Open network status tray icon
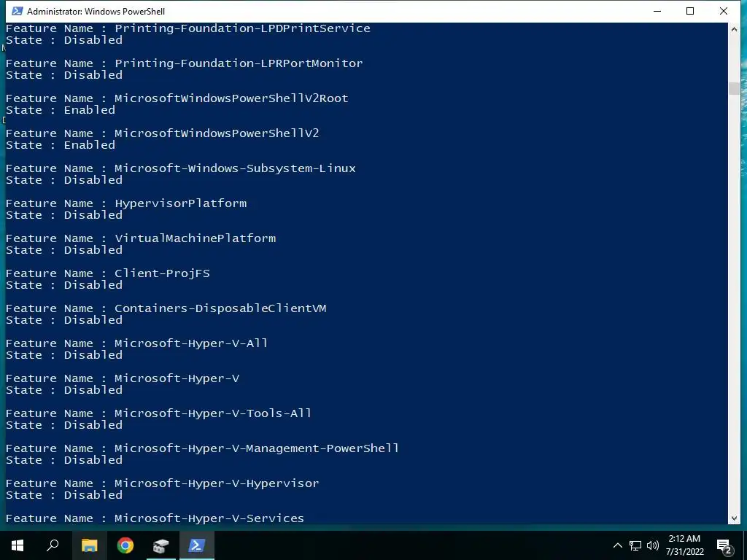The image size is (747, 560). (635, 545)
